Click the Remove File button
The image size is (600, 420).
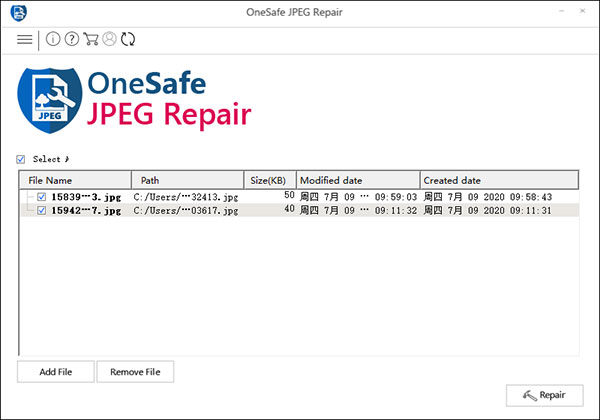pyautogui.click(x=135, y=371)
